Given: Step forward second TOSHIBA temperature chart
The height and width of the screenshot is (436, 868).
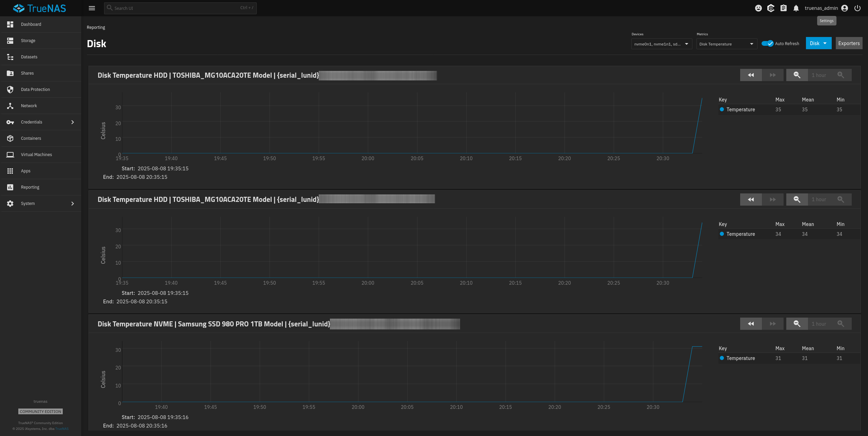Looking at the screenshot, I should coord(773,200).
